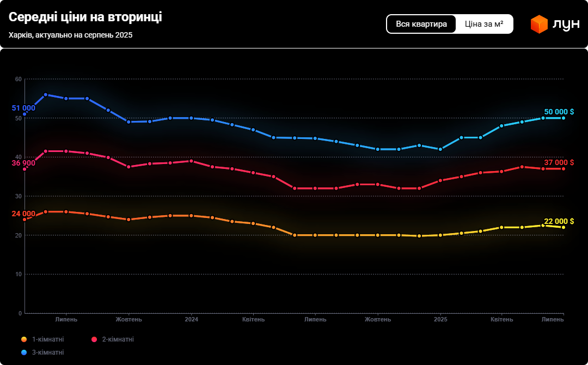Toggle the 2-кімнатні legend series
The height and width of the screenshot is (365, 588).
pyautogui.click(x=118, y=339)
